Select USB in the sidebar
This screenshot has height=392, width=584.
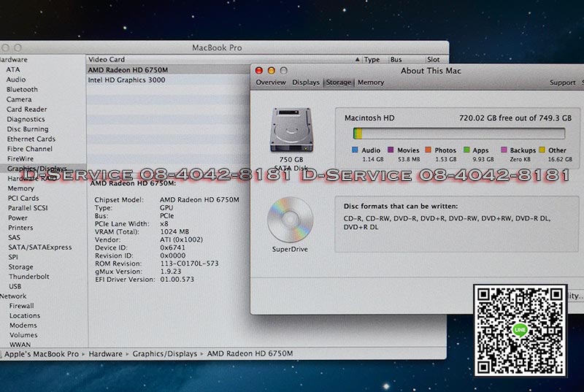pos(15,286)
